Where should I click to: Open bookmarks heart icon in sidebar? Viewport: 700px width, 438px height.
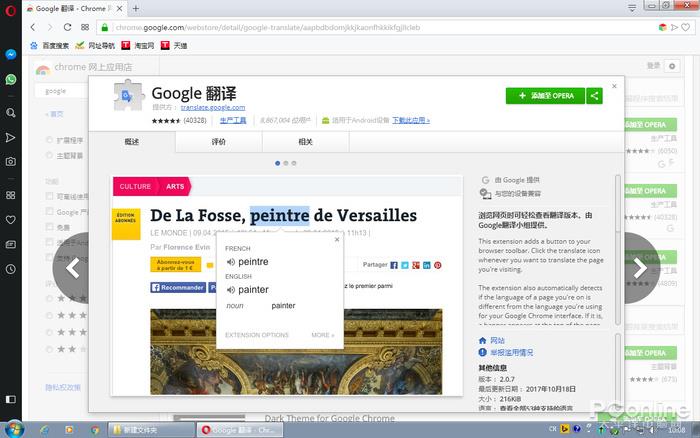tap(10, 219)
